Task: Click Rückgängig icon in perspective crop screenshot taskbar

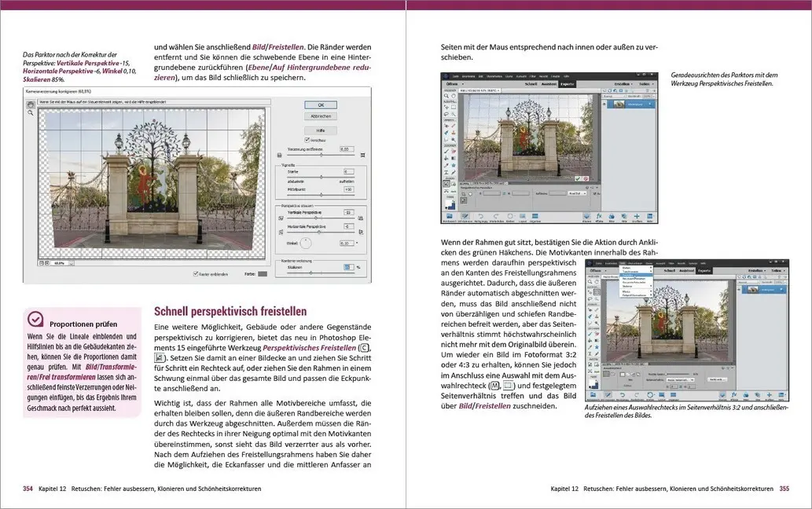Action: click(x=480, y=217)
